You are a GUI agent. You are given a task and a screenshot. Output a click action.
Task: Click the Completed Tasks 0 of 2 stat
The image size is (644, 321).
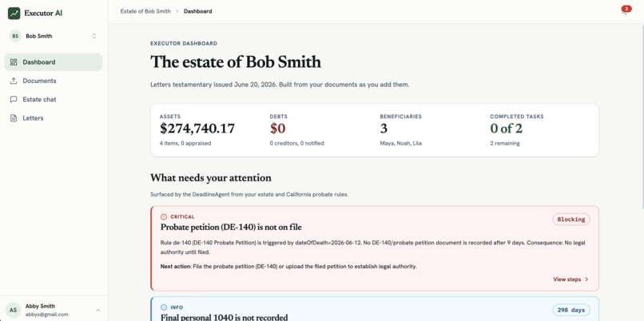[x=506, y=129]
